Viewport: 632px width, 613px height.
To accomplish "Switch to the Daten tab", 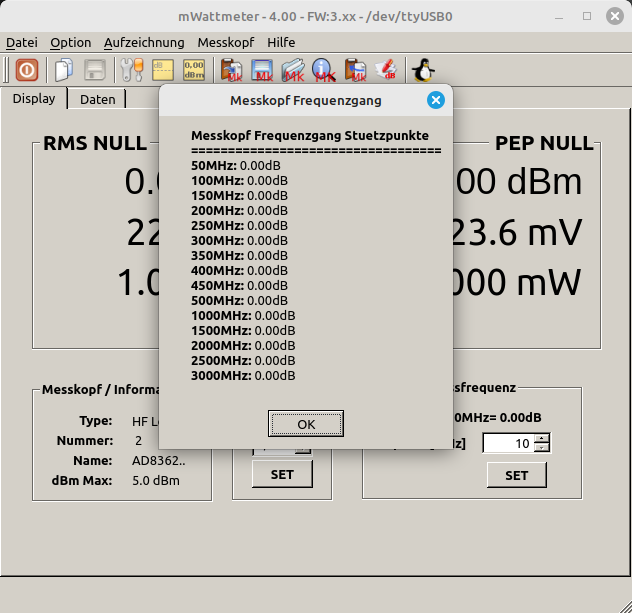I will [97, 99].
